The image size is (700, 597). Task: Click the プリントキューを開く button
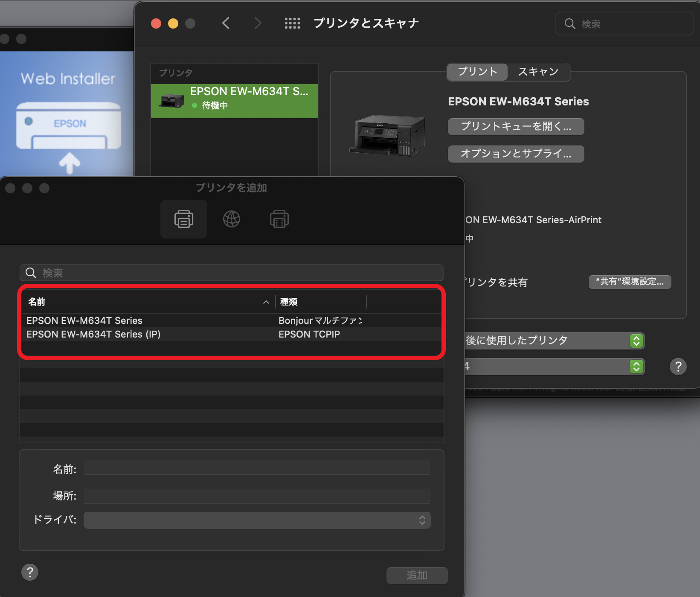(516, 127)
